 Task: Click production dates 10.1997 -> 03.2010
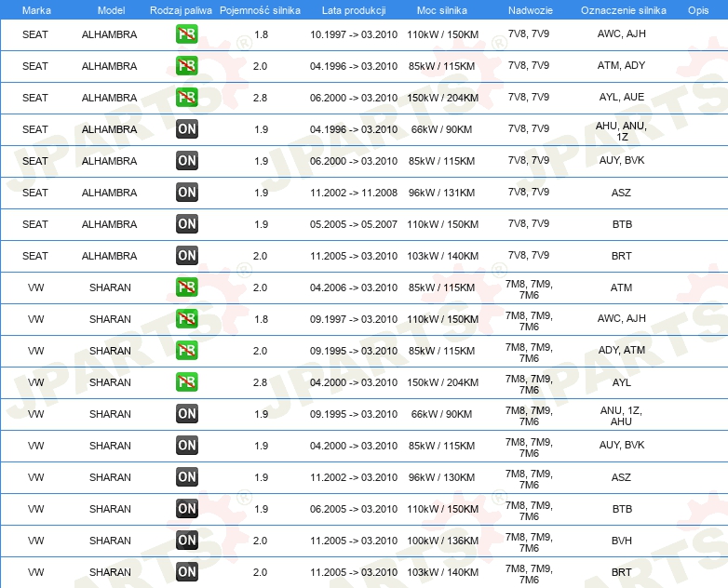pyautogui.click(x=354, y=34)
